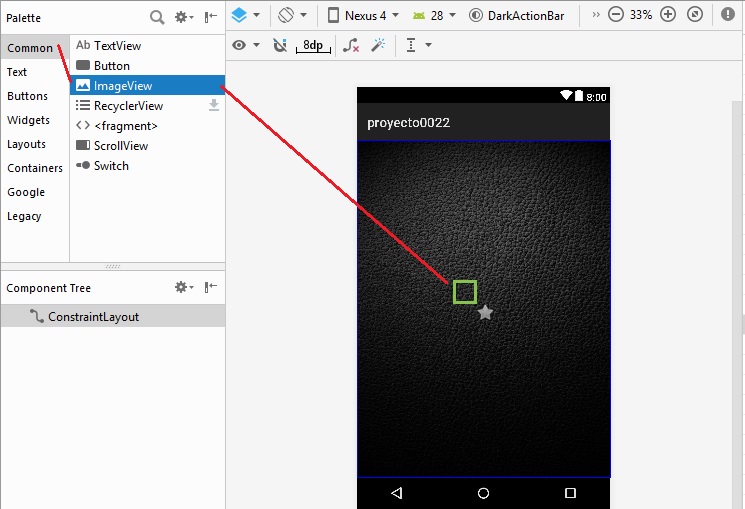The image size is (745, 509).
Task: Download RecyclerView using the download arrow icon
Action: (x=213, y=105)
